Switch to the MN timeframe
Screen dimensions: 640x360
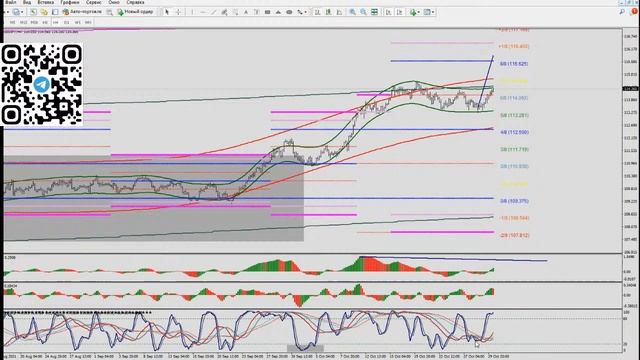tap(88, 22)
